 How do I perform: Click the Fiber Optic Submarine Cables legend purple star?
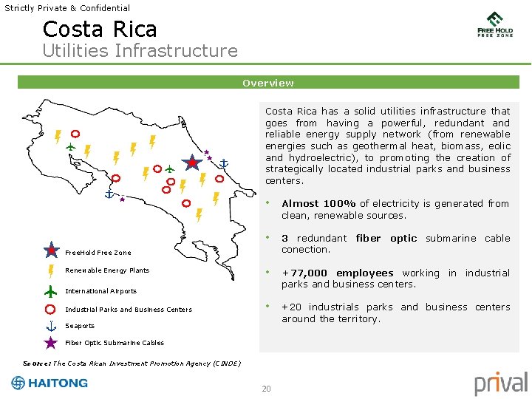[50, 343]
